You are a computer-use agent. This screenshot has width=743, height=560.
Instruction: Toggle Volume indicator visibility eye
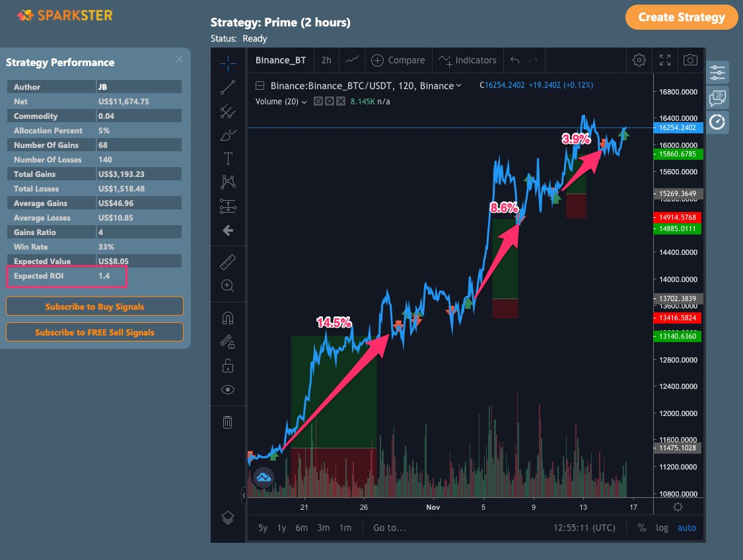pos(318,102)
